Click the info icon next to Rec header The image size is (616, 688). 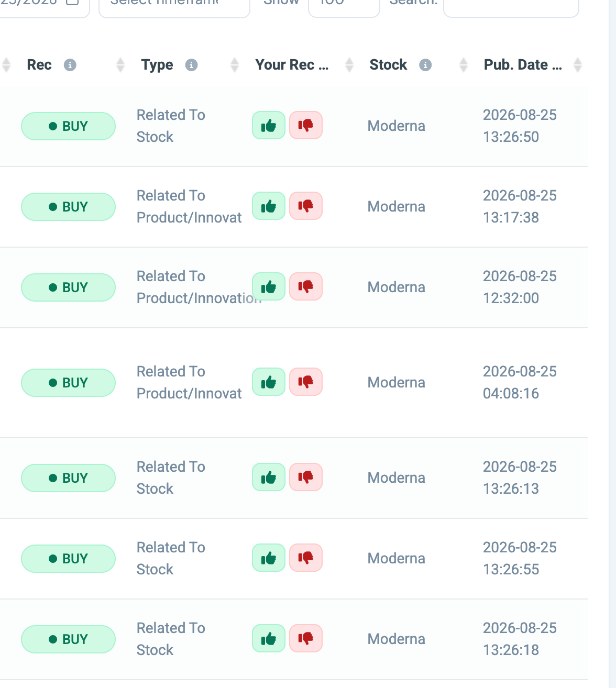click(70, 65)
